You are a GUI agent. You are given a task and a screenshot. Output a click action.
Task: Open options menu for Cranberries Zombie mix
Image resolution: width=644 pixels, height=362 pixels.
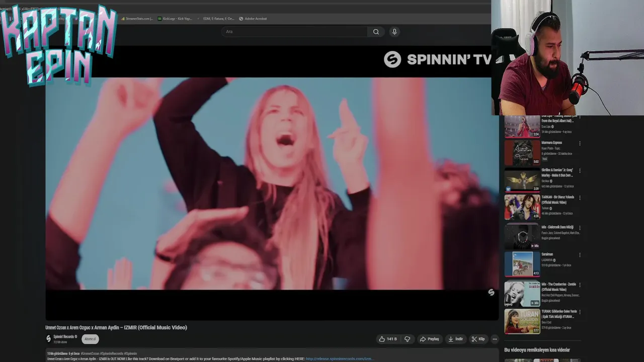pos(580,285)
